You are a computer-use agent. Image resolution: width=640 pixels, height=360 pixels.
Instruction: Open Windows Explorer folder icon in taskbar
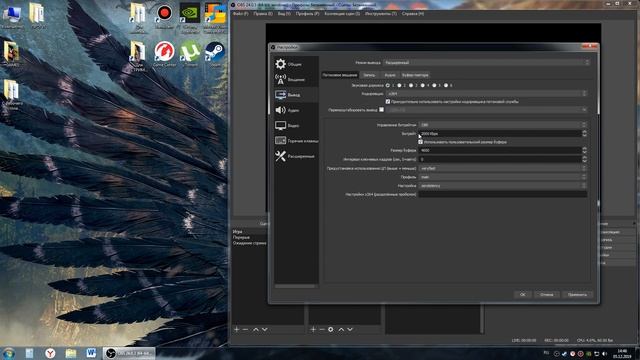(x=70, y=353)
